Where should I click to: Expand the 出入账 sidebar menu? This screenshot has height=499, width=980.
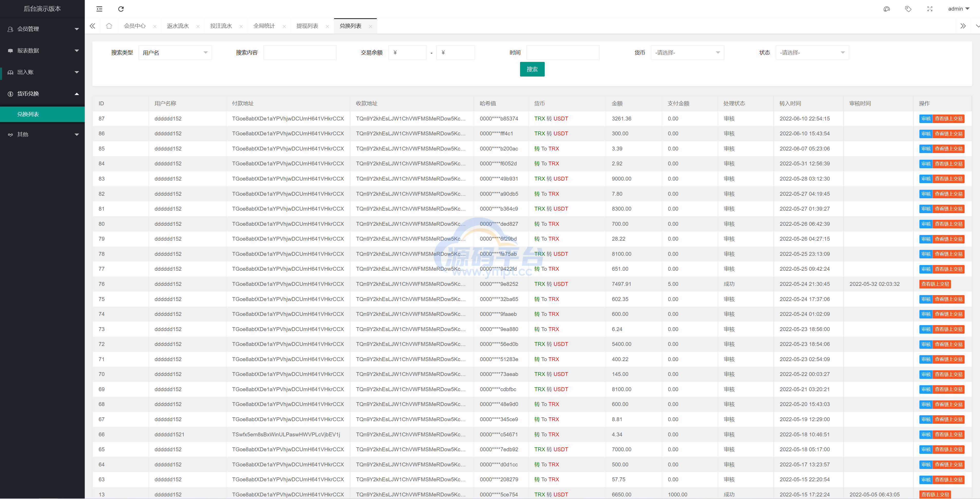[42, 72]
